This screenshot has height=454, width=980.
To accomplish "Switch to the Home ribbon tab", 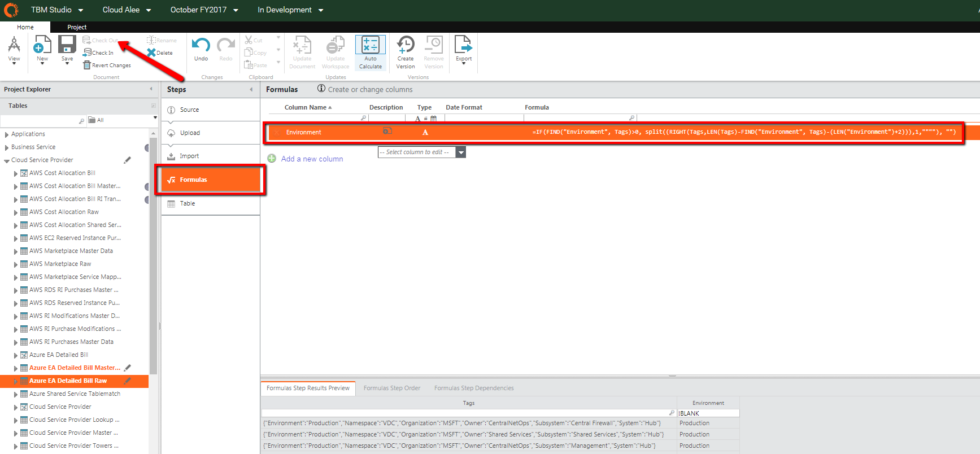I will [25, 27].
